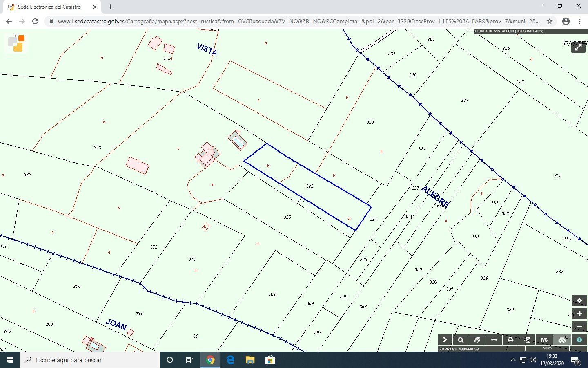The height and width of the screenshot is (368, 588).
Task: Click the Catastro logo in the map corner
Action: pos(16,43)
